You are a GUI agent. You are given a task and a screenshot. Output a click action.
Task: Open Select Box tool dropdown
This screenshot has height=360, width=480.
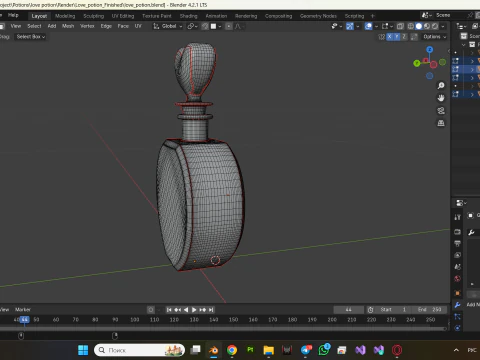[x=30, y=37]
